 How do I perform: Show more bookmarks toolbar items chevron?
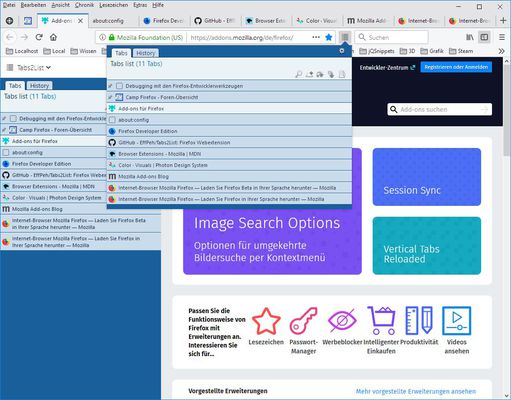pyautogui.click(x=501, y=51)
